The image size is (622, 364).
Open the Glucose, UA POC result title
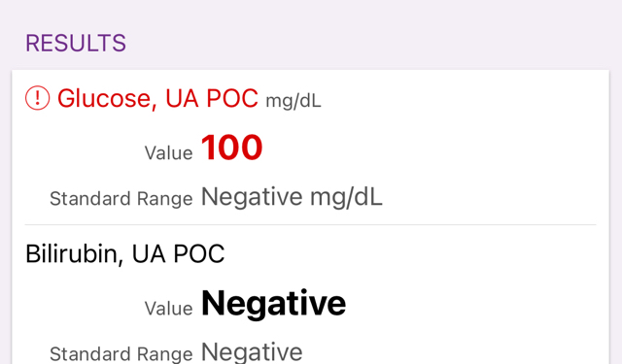pos(157,98)
